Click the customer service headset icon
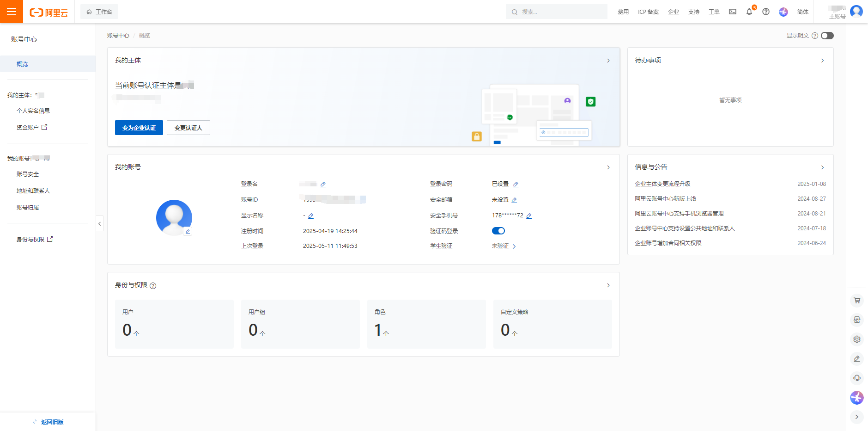This screenshot has width=868, height=431. (857, 378)
